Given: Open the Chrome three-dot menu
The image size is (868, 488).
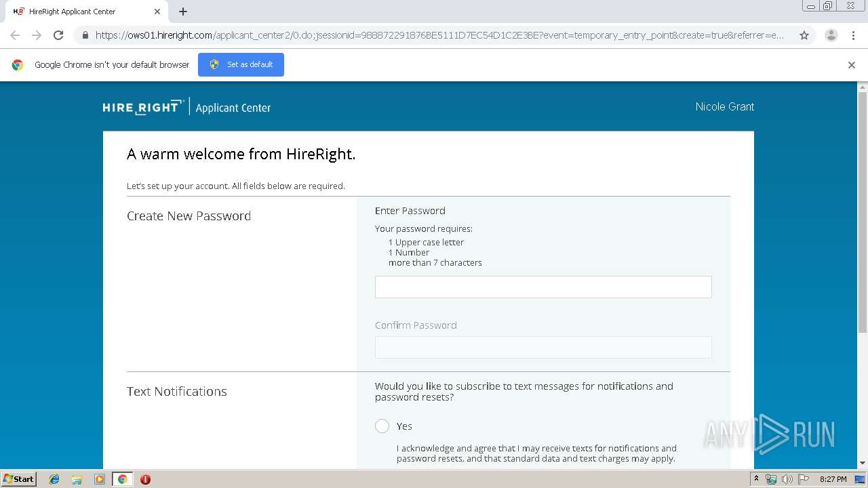Looking at the screenshot, I should pyautogui.click(x=853, y=35).
